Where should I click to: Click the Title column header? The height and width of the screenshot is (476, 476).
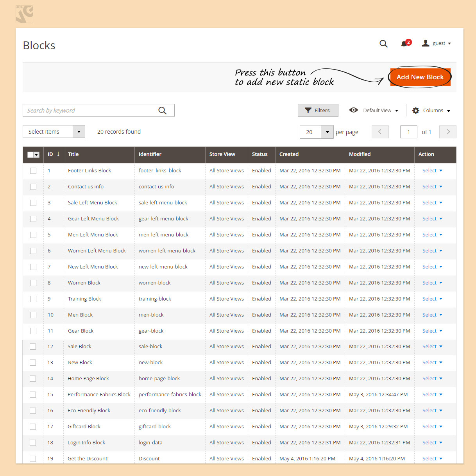tap(73, 154)
